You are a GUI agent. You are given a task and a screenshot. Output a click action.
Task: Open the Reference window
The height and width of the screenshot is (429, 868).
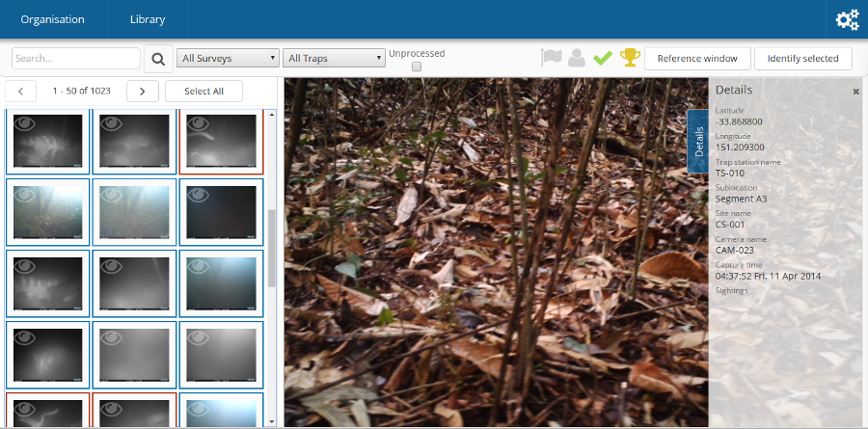[697, 59]
